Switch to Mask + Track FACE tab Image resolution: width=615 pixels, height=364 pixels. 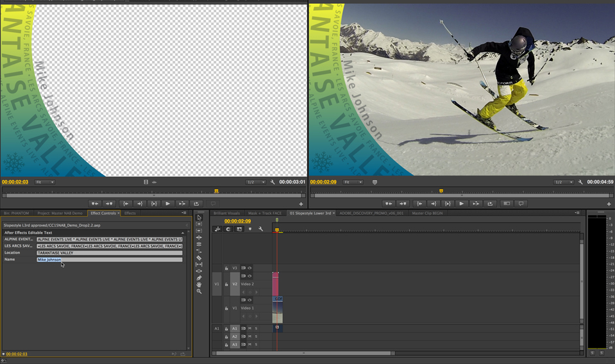pyautogui.click(x=265, y=213)
